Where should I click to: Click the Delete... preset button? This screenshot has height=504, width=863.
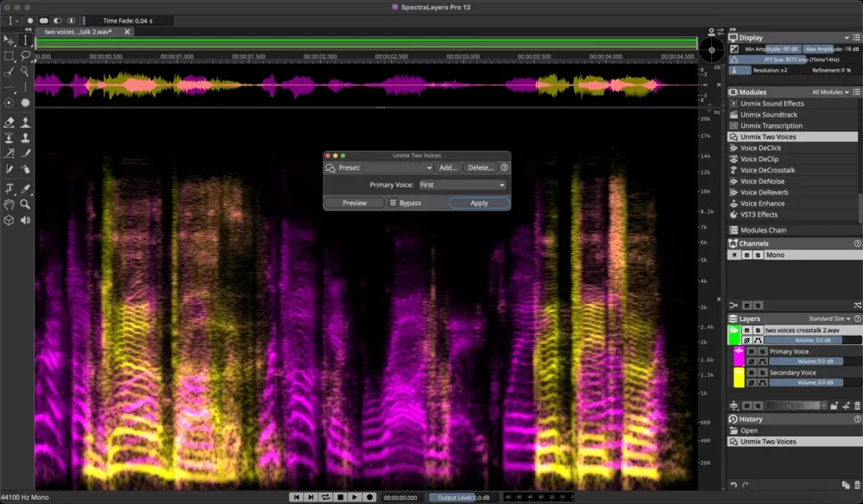coord(481,167)
